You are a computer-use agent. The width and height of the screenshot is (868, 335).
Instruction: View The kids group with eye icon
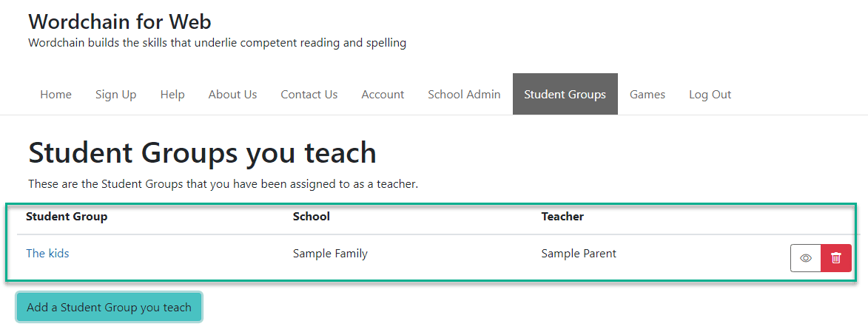805,258
